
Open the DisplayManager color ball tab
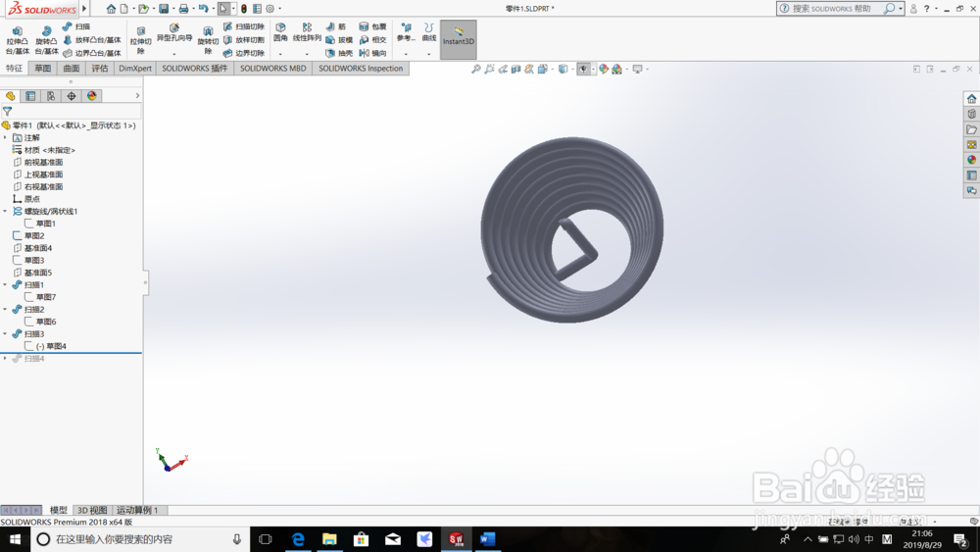pos(92,96)
